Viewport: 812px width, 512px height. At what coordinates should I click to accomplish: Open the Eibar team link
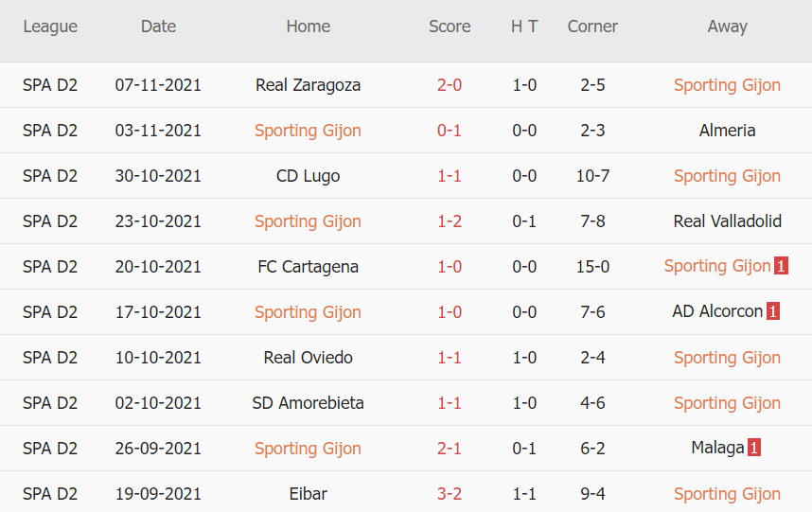click(308, 494)
